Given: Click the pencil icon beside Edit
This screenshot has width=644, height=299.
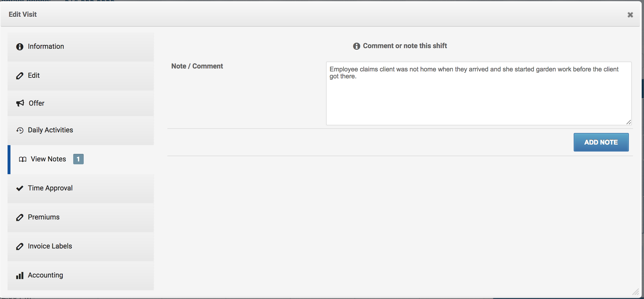Looking at the screenshot, I should [20, 76].
